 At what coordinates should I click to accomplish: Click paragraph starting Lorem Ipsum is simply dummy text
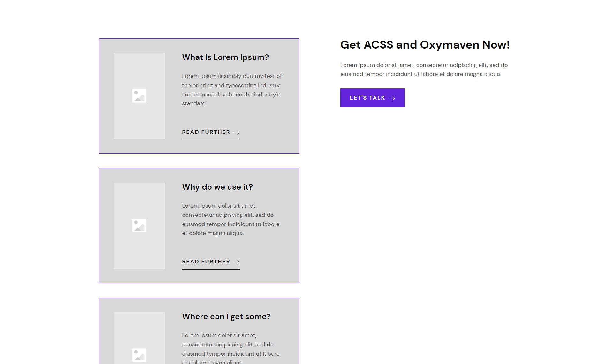[232, 90]
